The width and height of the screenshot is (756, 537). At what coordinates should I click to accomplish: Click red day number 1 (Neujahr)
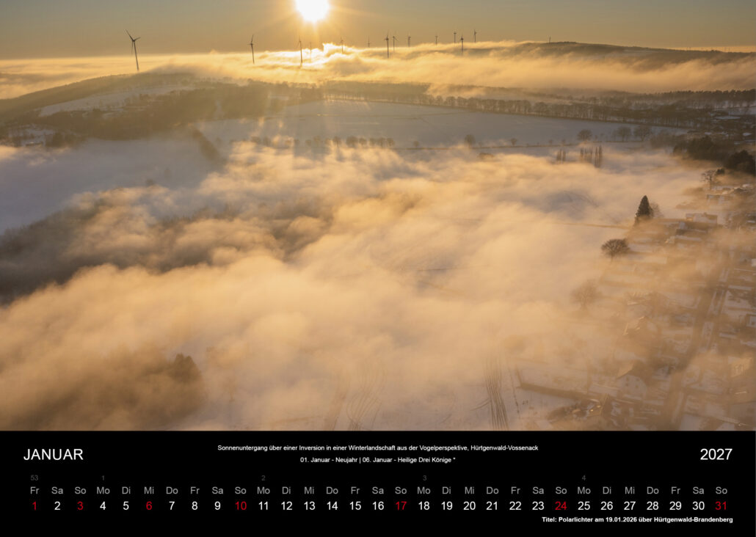pyautogui.click(x=34, y=505)
